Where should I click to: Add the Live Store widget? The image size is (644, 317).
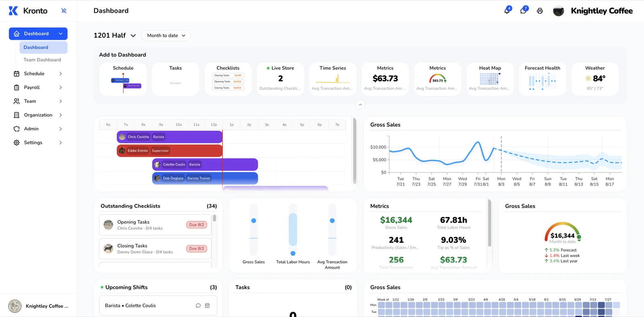(280, 79)
